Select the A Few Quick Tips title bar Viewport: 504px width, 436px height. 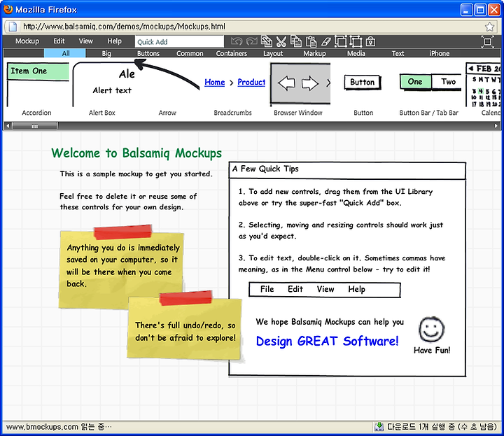(347, 170)
